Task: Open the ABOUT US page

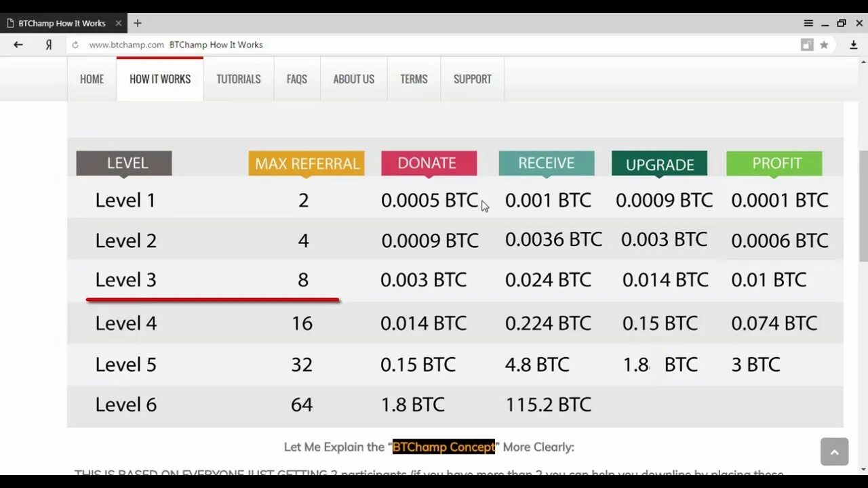Action: 354,79
